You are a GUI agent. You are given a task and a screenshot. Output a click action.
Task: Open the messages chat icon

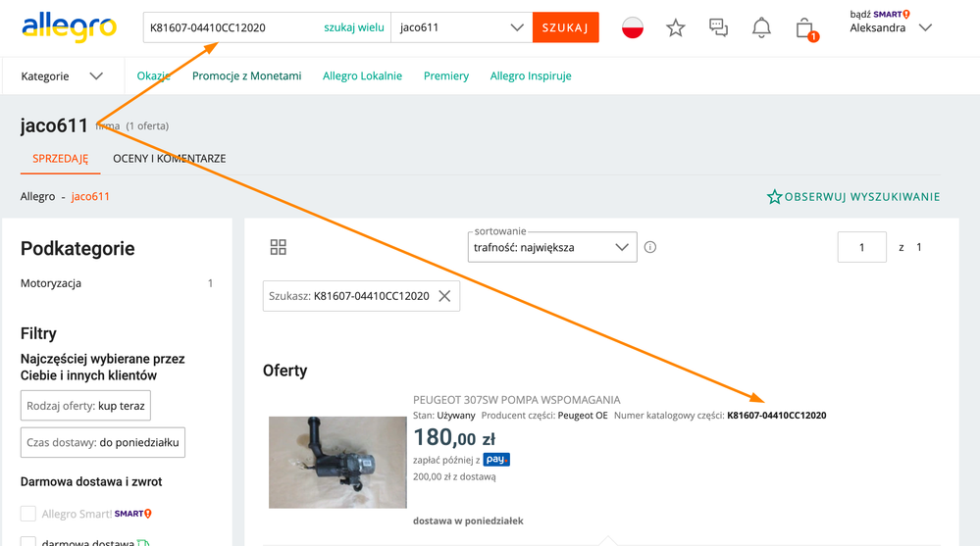click(x=718, y=27)
